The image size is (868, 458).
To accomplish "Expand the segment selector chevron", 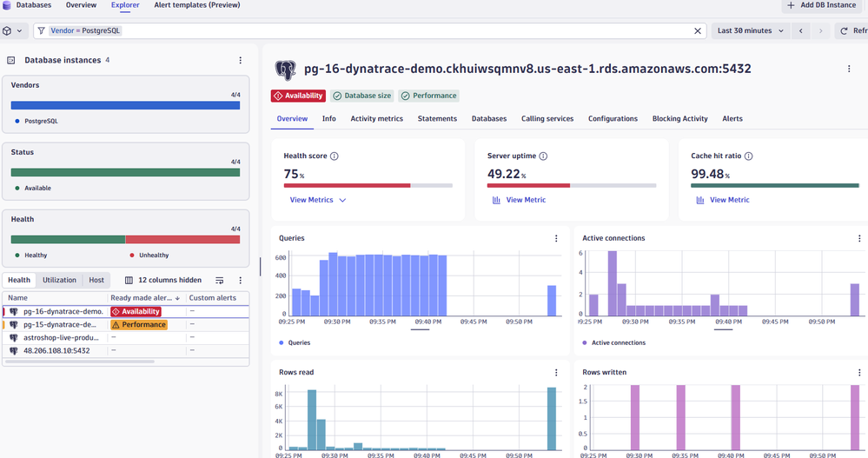I will [19, 31].
